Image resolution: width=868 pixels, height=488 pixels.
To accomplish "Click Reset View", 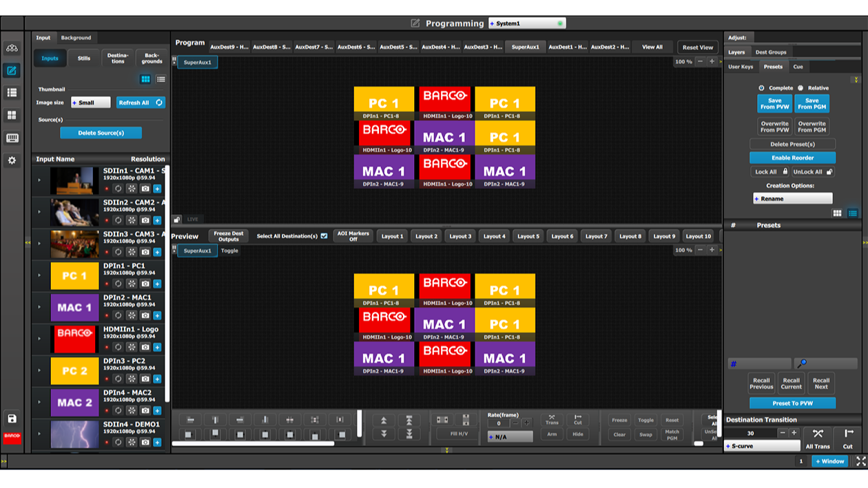I will [x=698, y=47].
